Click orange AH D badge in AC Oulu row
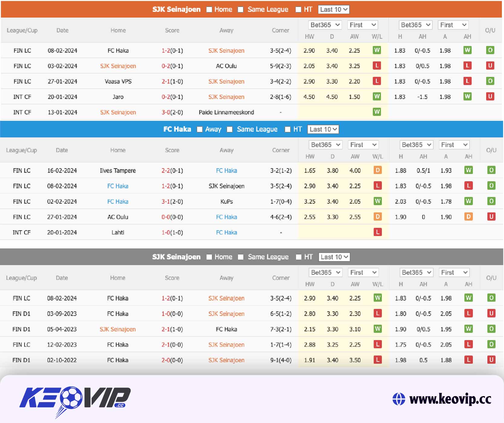This screenshot has width=504, height=423. coord(468,217)
